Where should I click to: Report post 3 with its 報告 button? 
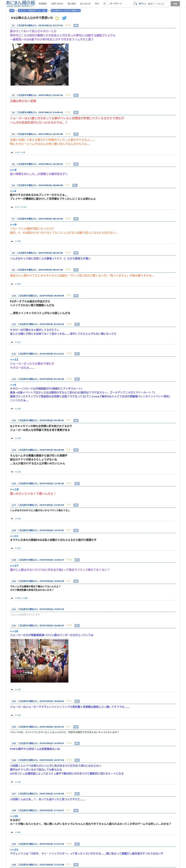(76, 113)
